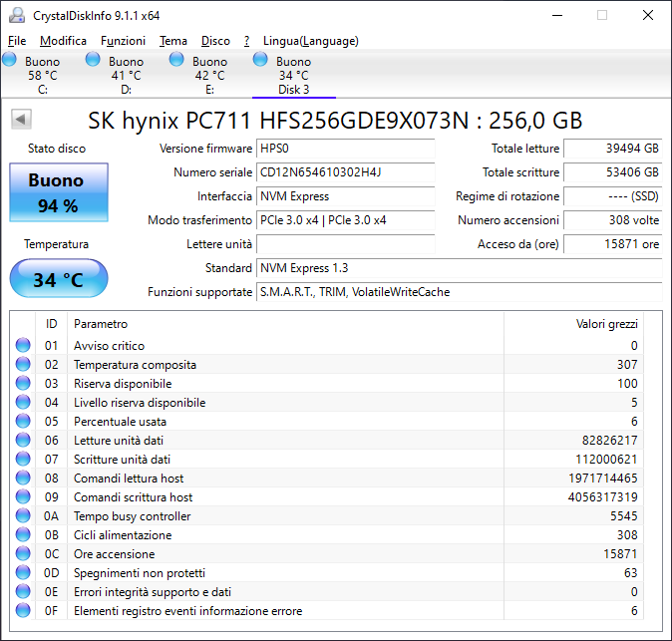
Task: Click the status orb for Comandi scrittura host
Action: (23, 496)
